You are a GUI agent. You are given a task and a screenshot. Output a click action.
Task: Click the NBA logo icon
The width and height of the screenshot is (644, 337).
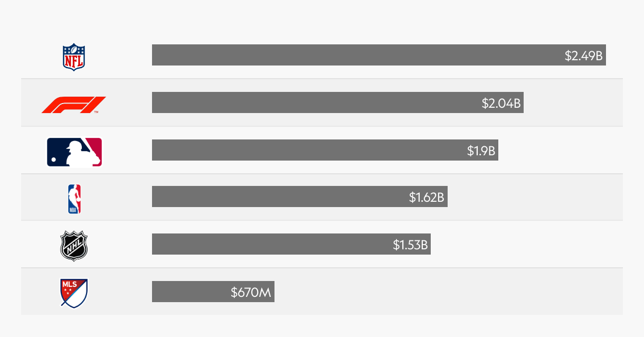pyautogui.click(x=74, y=199)
